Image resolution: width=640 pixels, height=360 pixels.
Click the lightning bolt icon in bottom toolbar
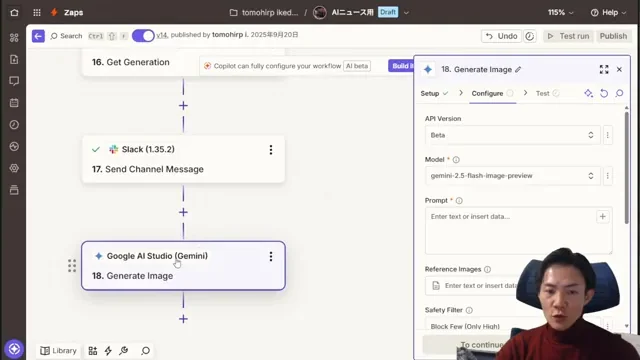pyautogui.click(x=108, y=351)
